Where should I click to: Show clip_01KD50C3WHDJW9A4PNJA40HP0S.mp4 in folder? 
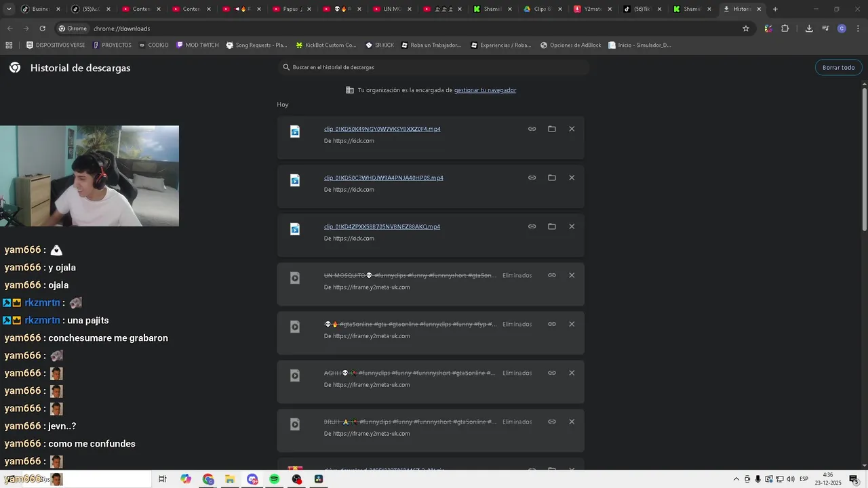(552, 178)
